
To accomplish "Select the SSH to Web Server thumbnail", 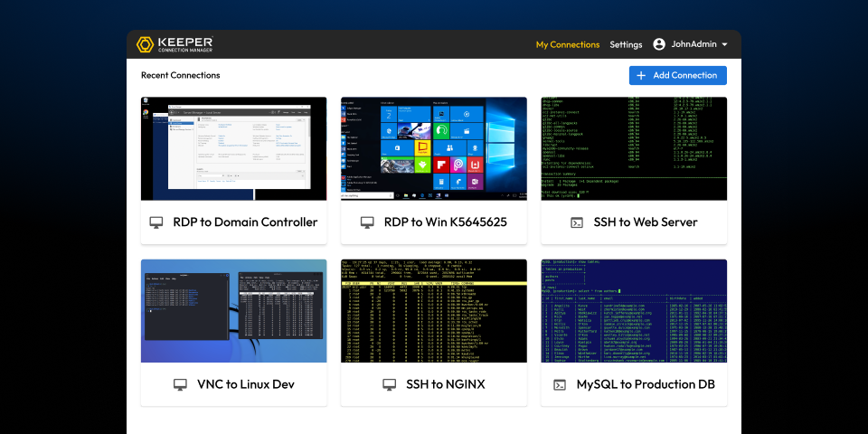I will (x=634, y=148).
